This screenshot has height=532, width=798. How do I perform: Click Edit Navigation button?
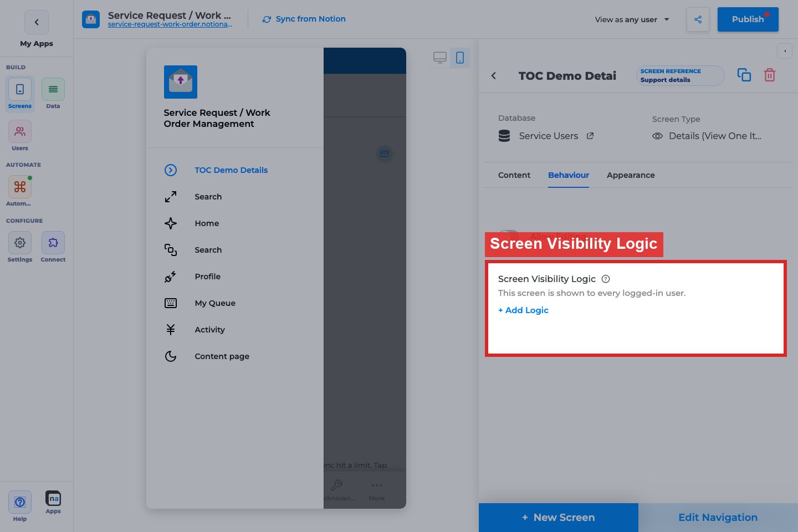(718, 518)
